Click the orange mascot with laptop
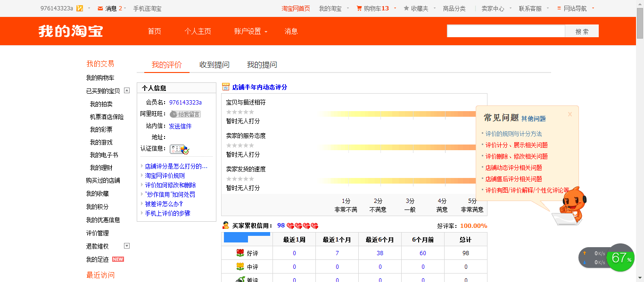This screenshot has width=644, height=282. [570, 207]
